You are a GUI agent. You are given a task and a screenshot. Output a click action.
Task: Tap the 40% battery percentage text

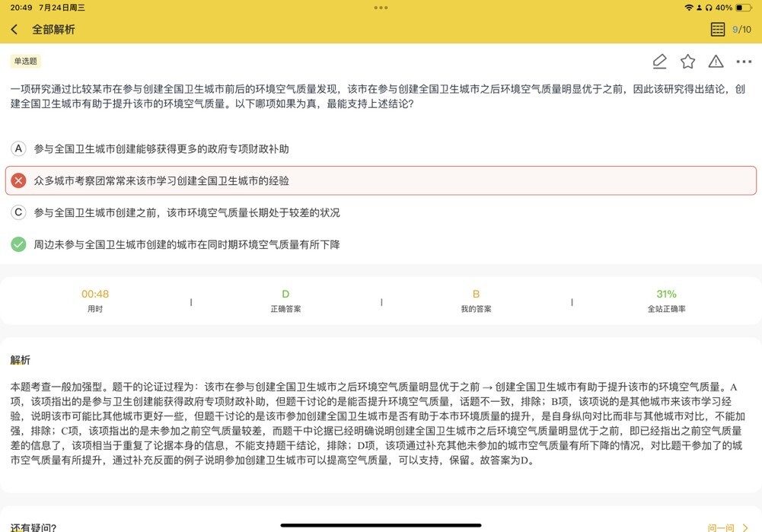724,8
